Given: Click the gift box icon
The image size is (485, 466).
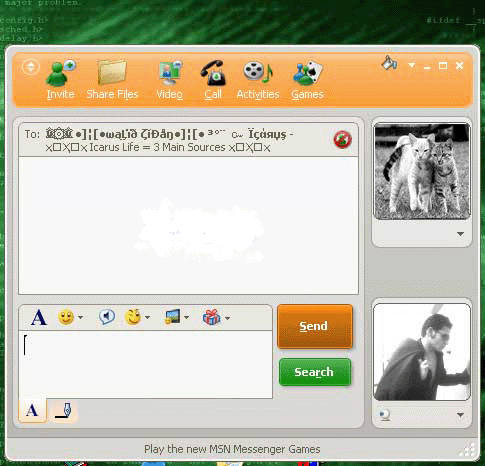Looking at the screenshot, I should coord(211,317).
